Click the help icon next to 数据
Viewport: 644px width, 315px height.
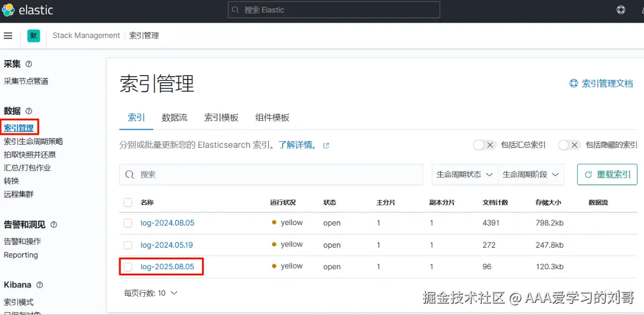[x=29, y=111]
